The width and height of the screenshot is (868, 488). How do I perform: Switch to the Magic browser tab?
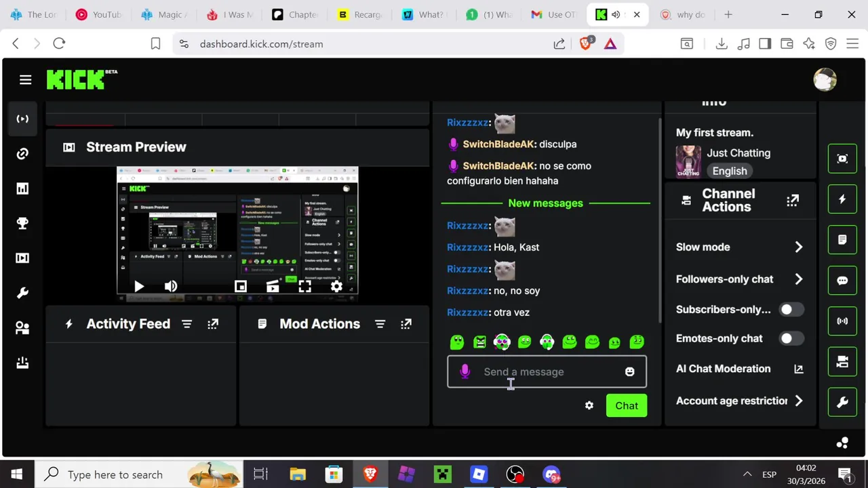[163, 14]
